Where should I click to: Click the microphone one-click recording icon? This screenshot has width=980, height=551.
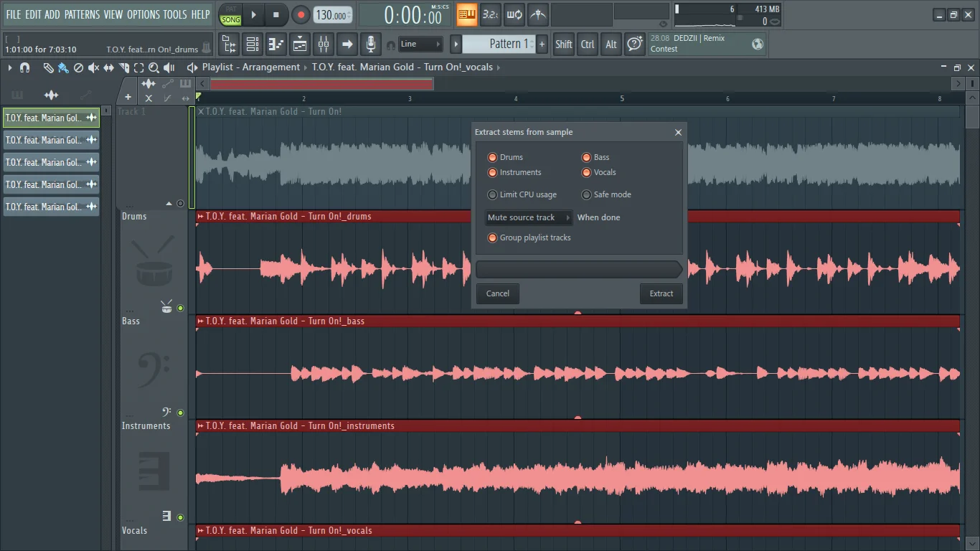tap(371, 44)
